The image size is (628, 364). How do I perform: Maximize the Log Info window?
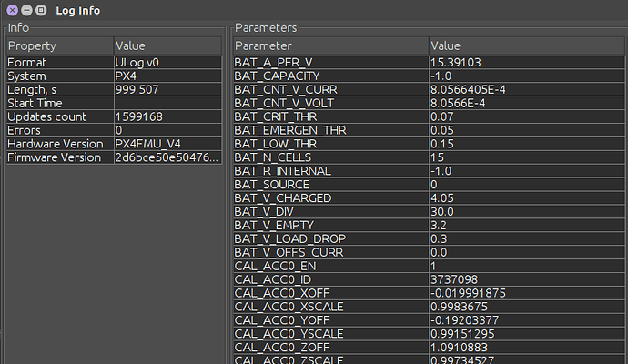pyautogui.click(x=41, y=10)
